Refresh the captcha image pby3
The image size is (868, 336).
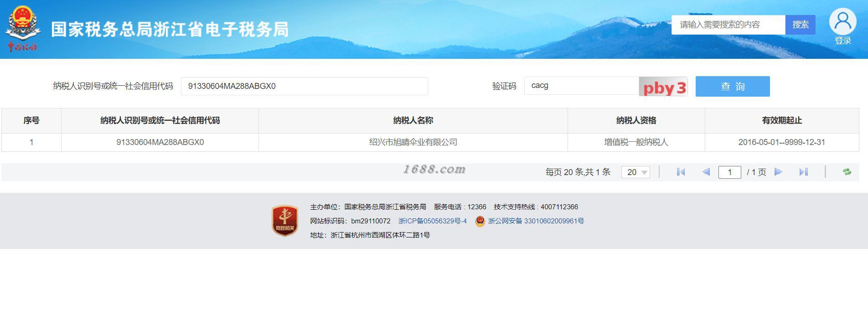(663, 87)
